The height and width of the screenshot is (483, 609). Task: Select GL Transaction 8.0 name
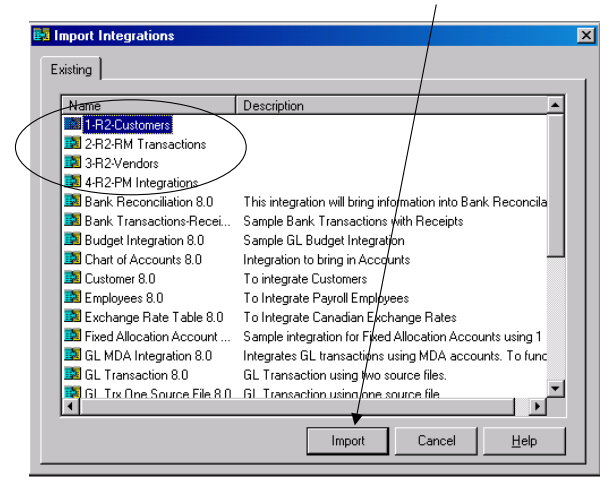tap(136, 375)
